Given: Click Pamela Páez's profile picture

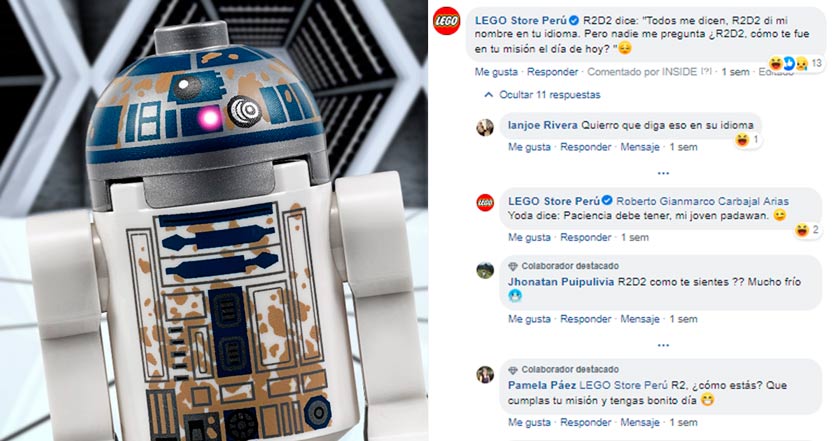Looking at the screenshot, I should pos(485,375).
